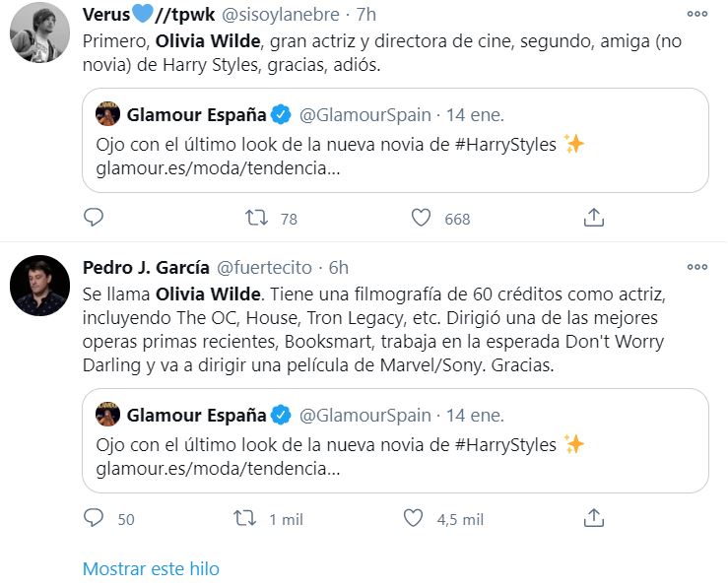Open Pedro J. García's profile avatar
Screen dimensions: 728x588
(x=40, y=286)
